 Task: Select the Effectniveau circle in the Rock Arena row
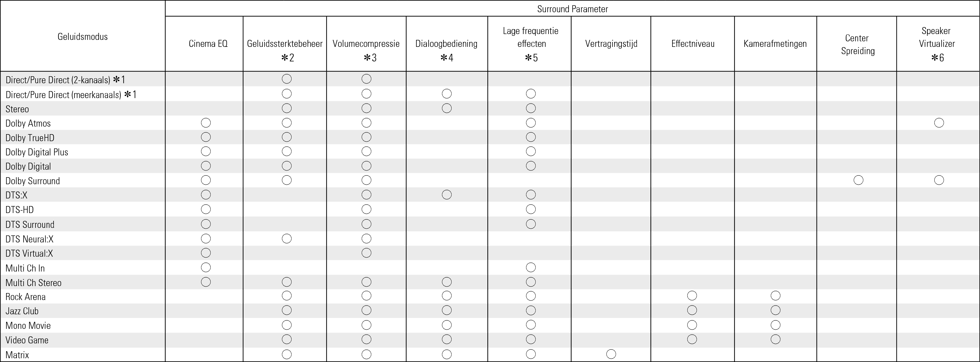coord(692,295)
